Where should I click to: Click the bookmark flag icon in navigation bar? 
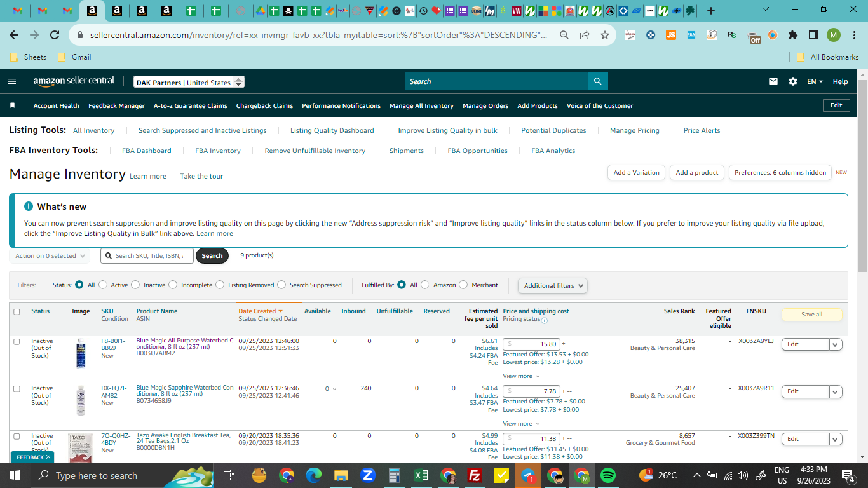(12, 105)
